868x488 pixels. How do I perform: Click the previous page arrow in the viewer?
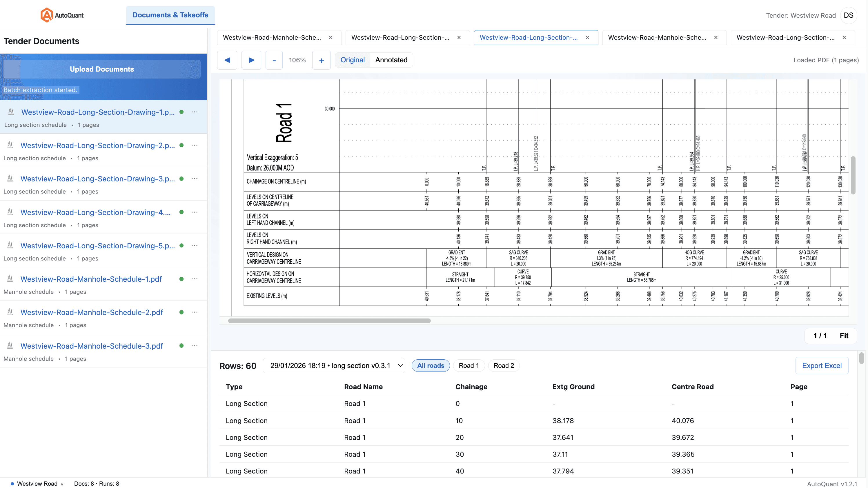pos(227,60)
